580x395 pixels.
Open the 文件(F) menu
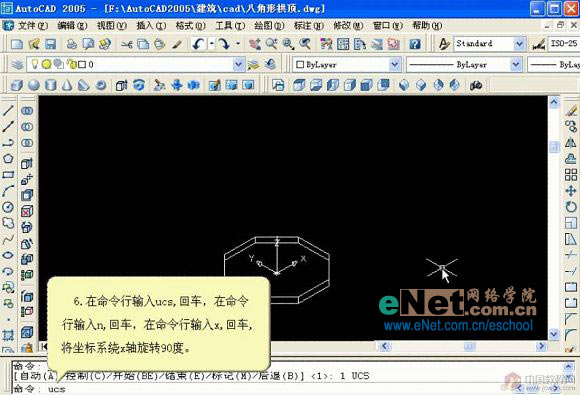pos(33,26)
